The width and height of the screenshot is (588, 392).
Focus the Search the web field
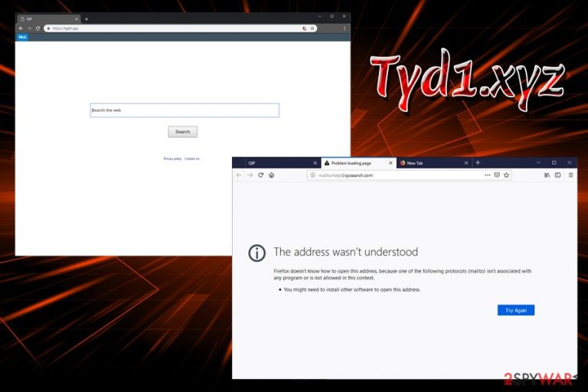pyautogui.click(x=185, y=110)
